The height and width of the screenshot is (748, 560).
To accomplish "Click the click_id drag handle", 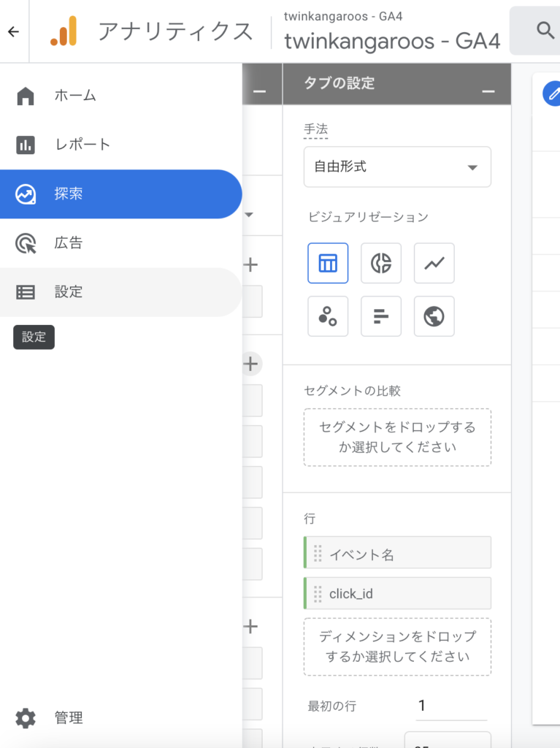I will pos(318,594).
